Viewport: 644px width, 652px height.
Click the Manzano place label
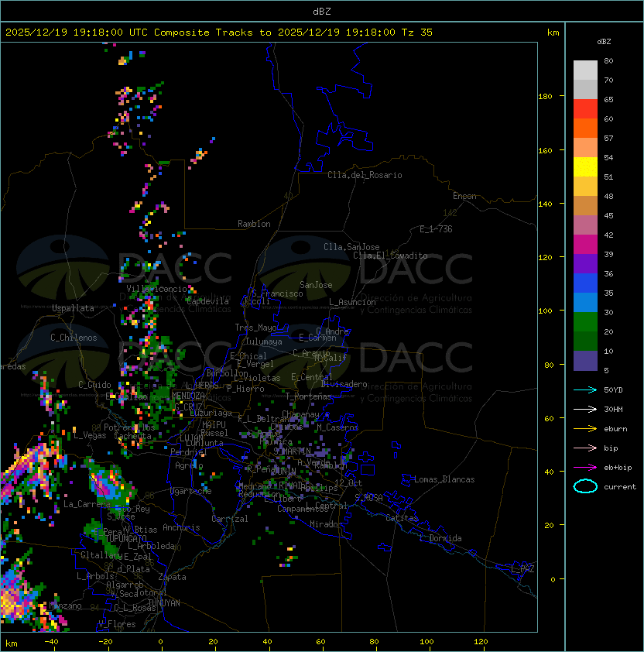pyautogui.click(x=65, y=606)
